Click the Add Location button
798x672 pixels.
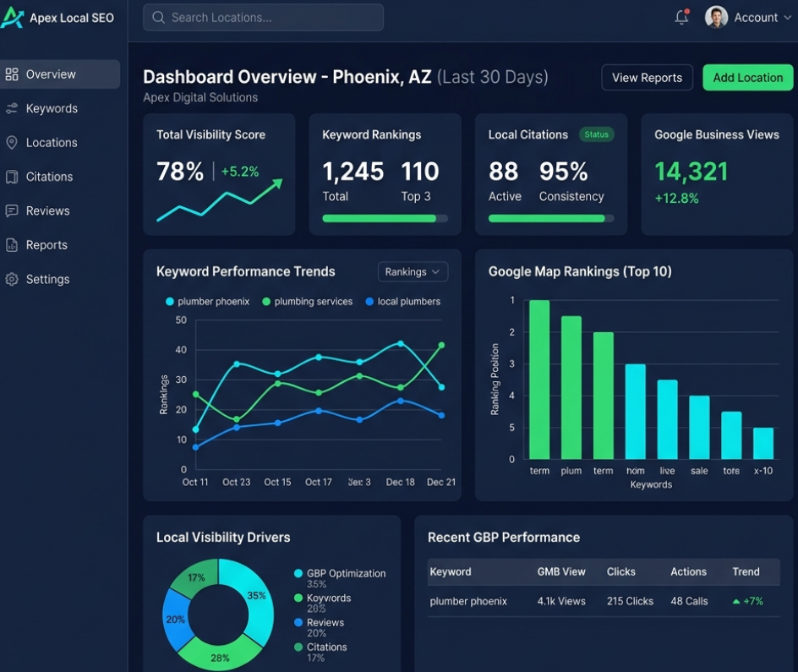[x=747, y=77]
